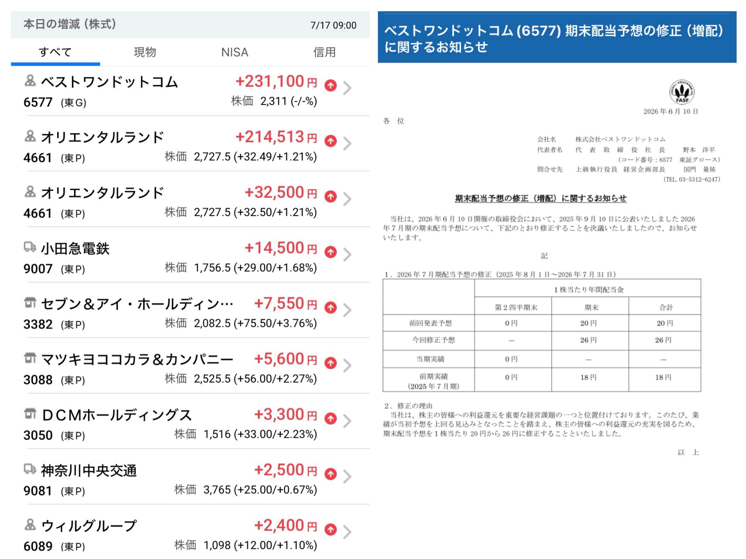
Task: Switch to the 信用 tab
Action: click(325, 52)
